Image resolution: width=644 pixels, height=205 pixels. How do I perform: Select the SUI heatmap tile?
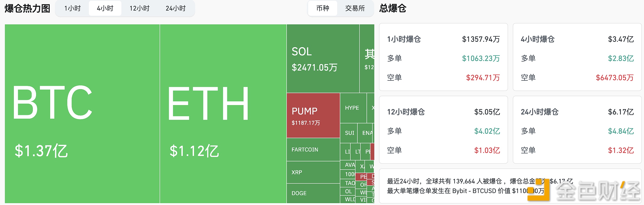pyautogui.click(x=349, y=133)
